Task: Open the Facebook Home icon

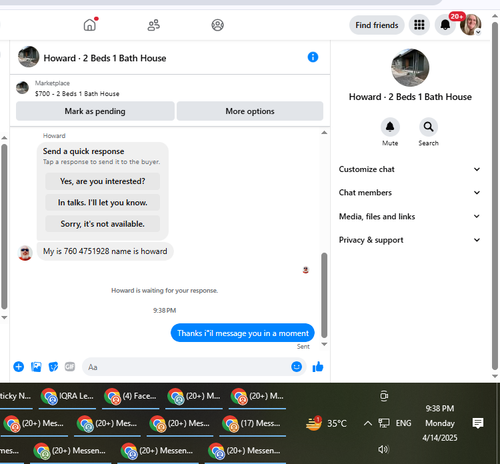Action: (90, 25)
